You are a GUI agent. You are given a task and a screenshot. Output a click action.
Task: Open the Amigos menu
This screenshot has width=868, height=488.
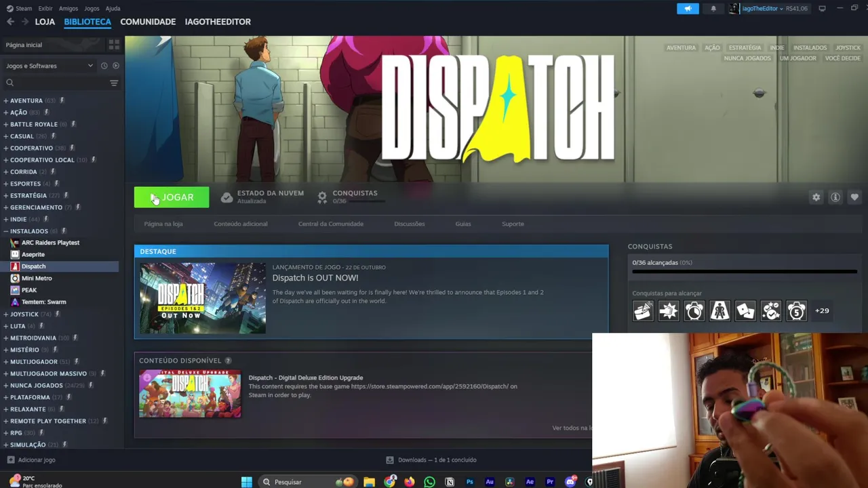point(68,8)
